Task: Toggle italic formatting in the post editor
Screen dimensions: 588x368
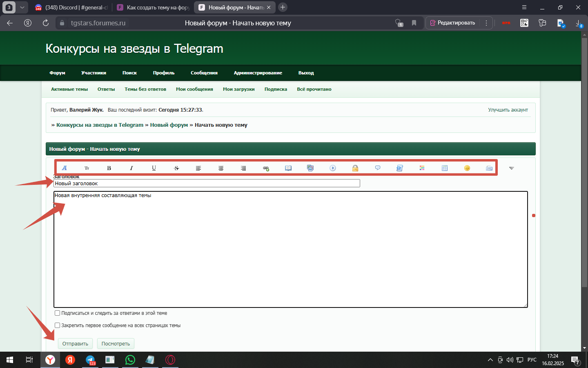Action: coord(131,168)
